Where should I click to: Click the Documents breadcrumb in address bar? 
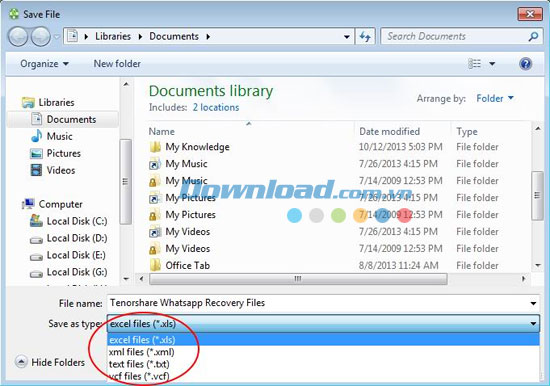(x=174, y=36)
